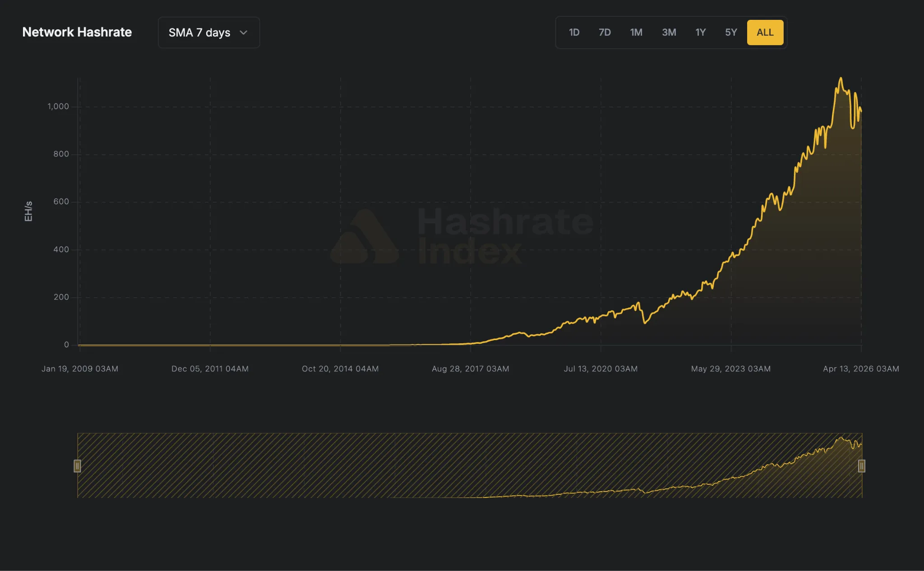Switch to the 3M view
This screenshot has height=571, width=924.
(x=669, y=32)
